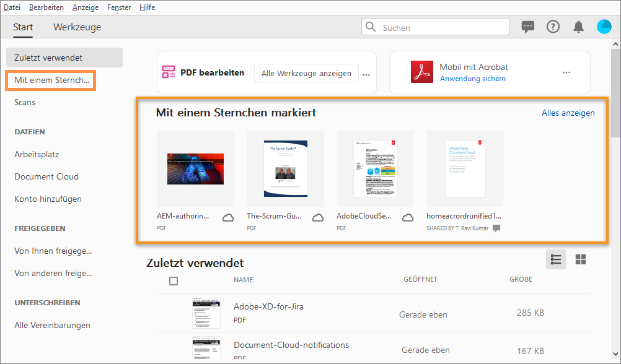Click into the Suchen search field

coord(435,27)
